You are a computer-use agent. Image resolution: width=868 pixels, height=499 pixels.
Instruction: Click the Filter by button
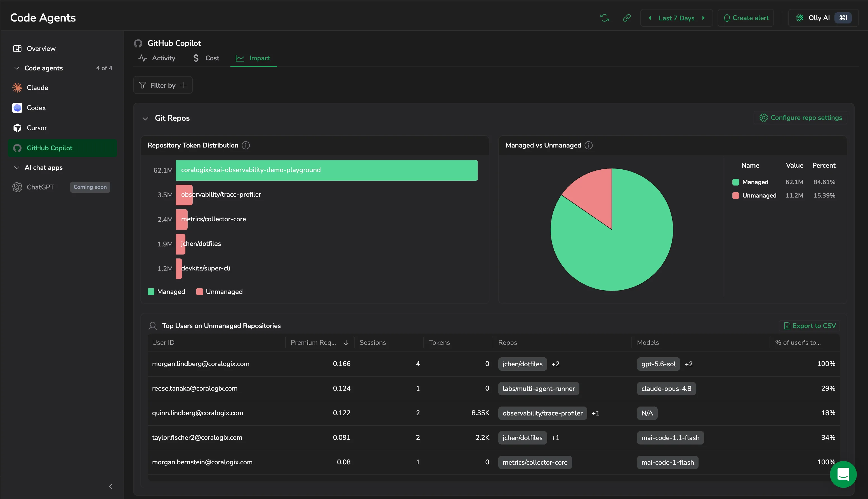(x=162, y=85)
